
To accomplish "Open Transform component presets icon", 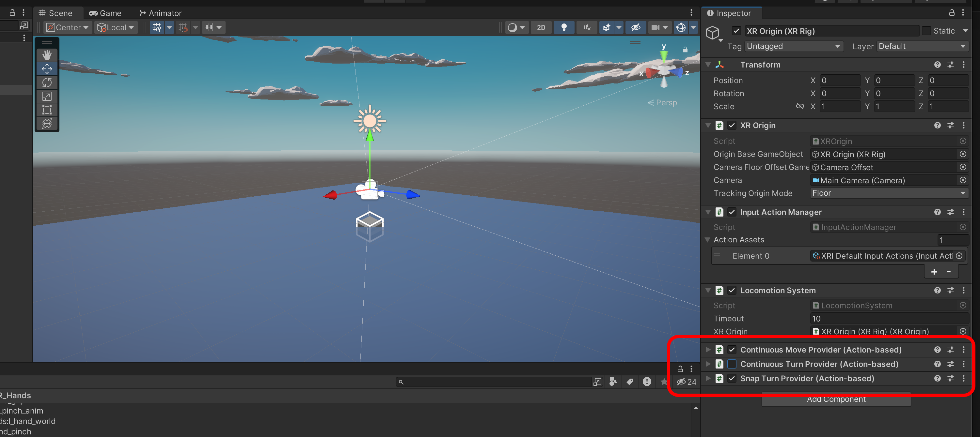I will tap(950, 65).
